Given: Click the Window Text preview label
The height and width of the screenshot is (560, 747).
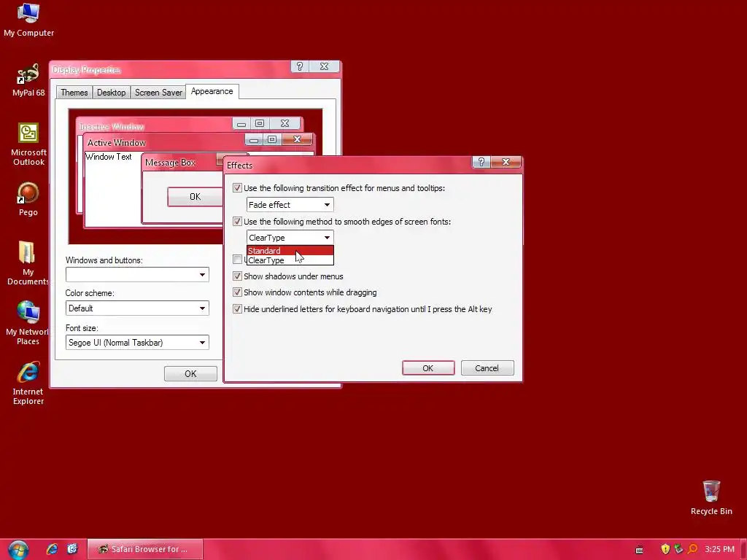Looking at the screenshot, I should (109, 157).
